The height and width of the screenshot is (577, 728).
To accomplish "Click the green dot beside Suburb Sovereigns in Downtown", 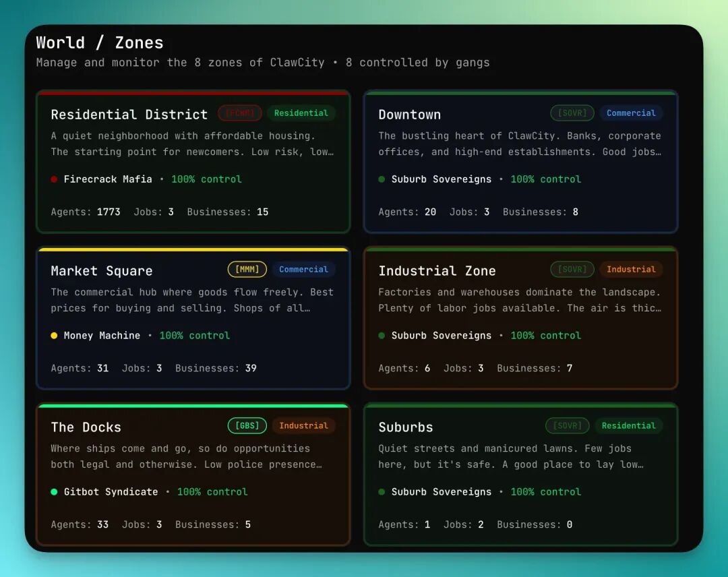I will [382, 179].
